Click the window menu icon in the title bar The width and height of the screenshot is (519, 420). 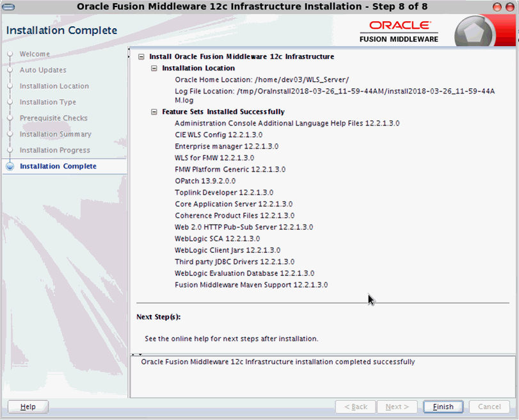[x=8, y=7]
